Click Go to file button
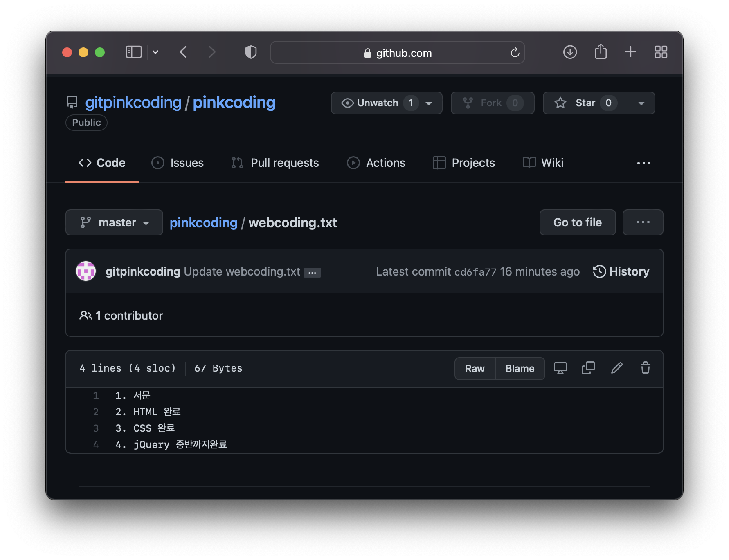Image resolution: width=729 pixels, height=560 pixels. [x=578, y=222]
